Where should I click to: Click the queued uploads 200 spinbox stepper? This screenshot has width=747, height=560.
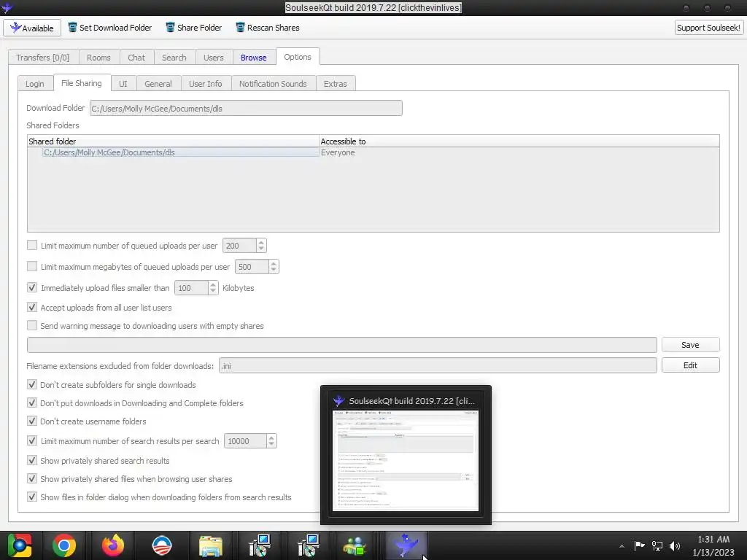[261, 246]
